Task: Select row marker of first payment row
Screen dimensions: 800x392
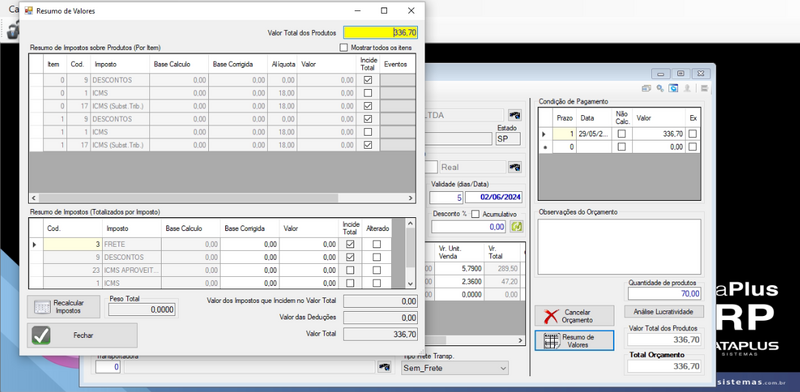Action: (545, 134)
